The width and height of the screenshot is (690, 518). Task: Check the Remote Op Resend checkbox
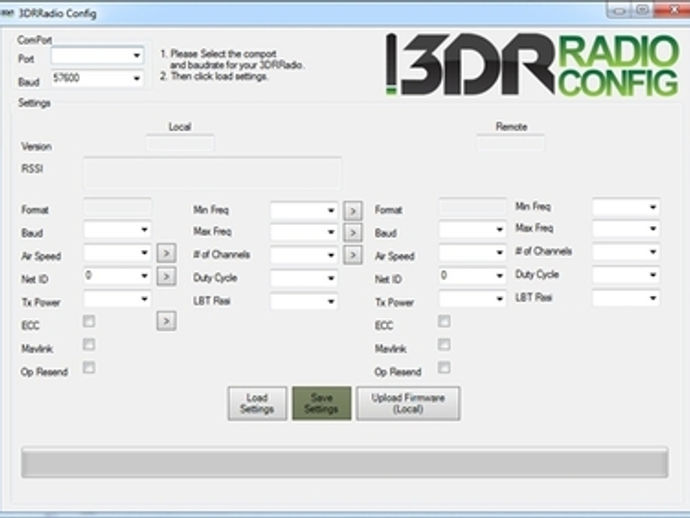tap(444, 367)
